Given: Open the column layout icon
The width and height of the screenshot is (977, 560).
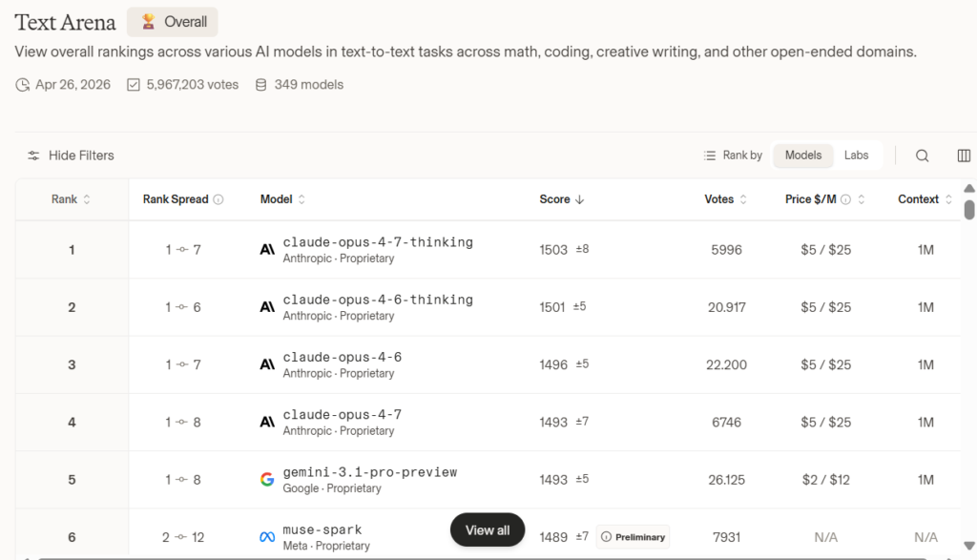Looking at the screenshot, I should tap(964, 156).
